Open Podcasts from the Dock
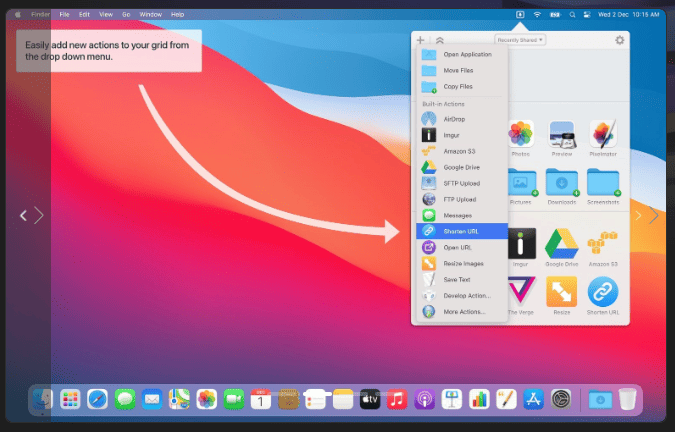 (424, 400)
